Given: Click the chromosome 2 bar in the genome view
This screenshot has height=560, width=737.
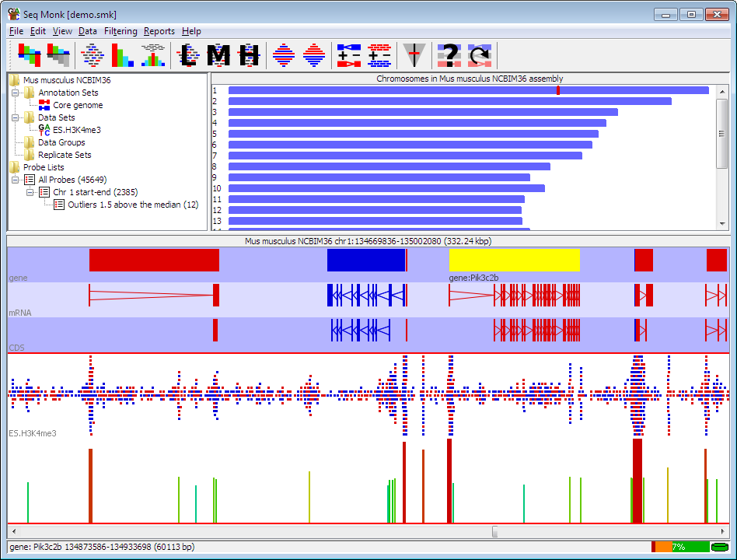Looking at the screenshot, I should coord(450,101).
